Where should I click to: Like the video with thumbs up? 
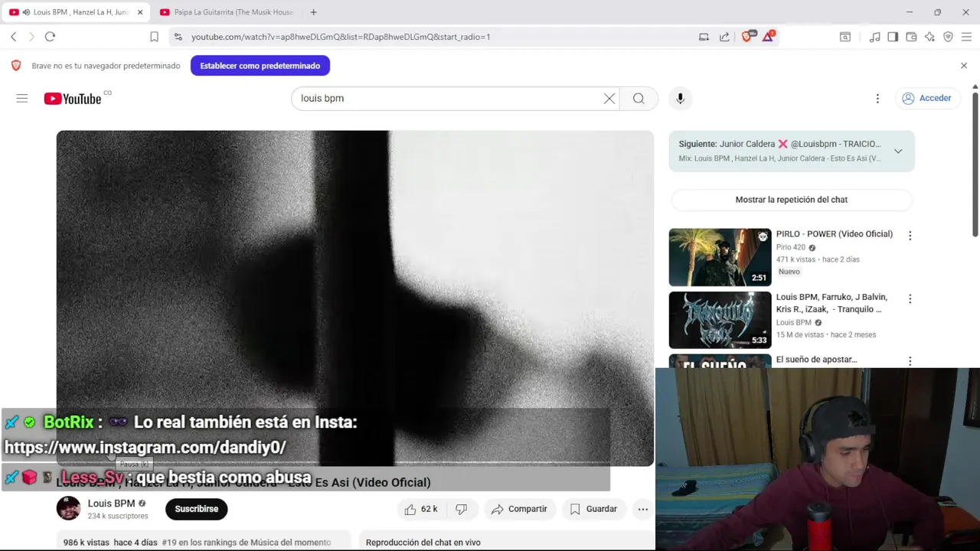tap(420, 509)
